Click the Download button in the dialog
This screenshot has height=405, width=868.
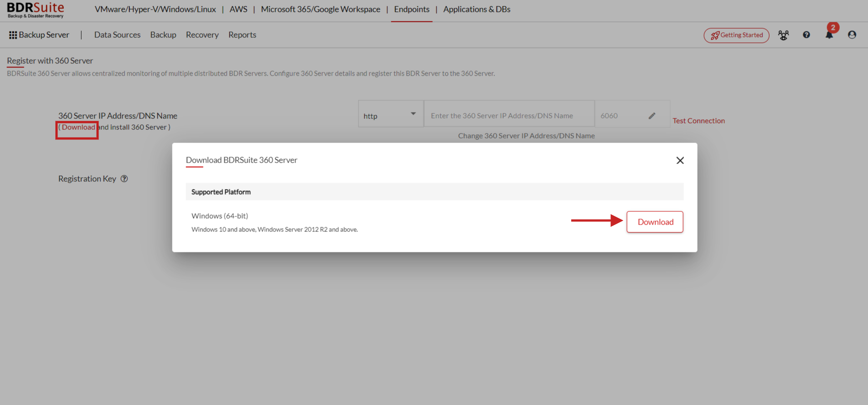tap(655, 222)
